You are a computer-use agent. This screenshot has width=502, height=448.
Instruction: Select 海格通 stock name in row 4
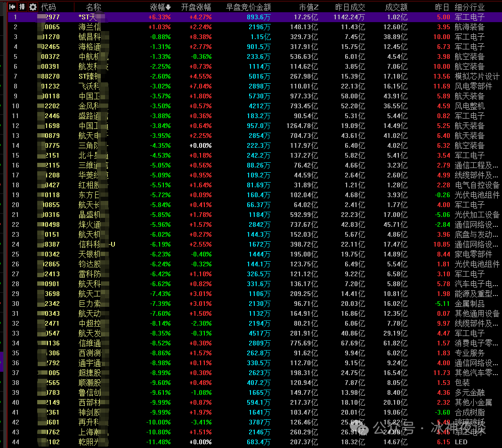click(89, 47)
